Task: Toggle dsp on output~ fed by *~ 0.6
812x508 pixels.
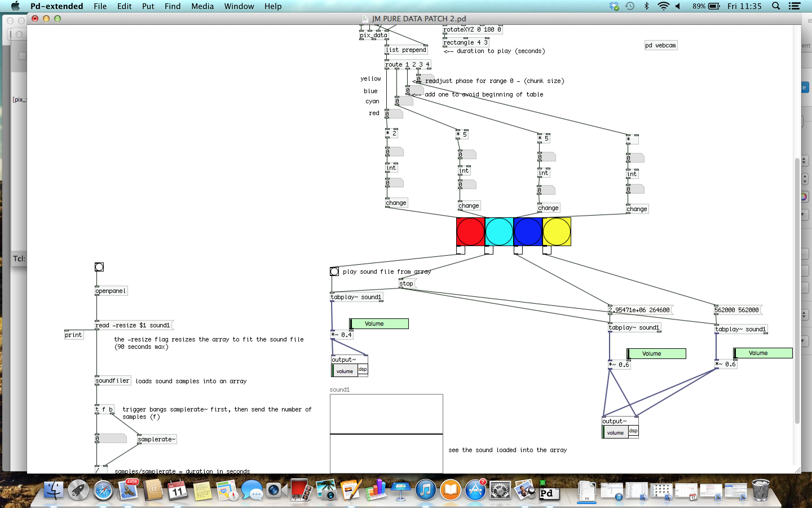Action: pyautogui.click(x=633, y=431)
